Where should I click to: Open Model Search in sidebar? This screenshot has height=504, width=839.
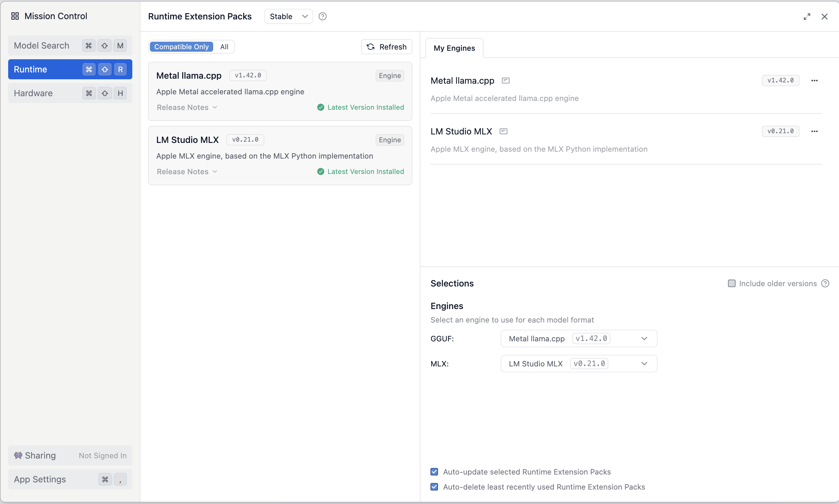(x=70, y=45)
